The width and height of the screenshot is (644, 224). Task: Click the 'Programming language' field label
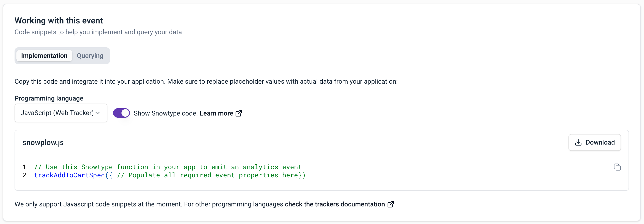(x=49, y=98)
